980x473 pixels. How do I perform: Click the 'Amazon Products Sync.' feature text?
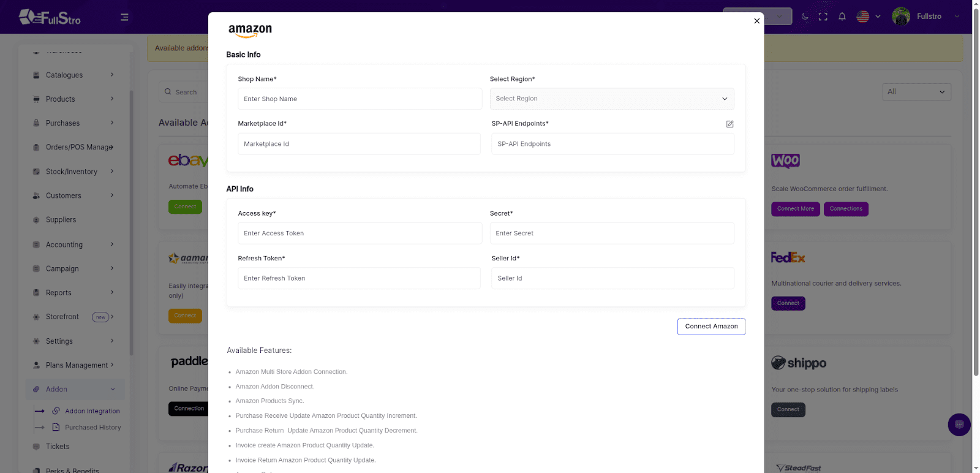(x=269, y=401)
